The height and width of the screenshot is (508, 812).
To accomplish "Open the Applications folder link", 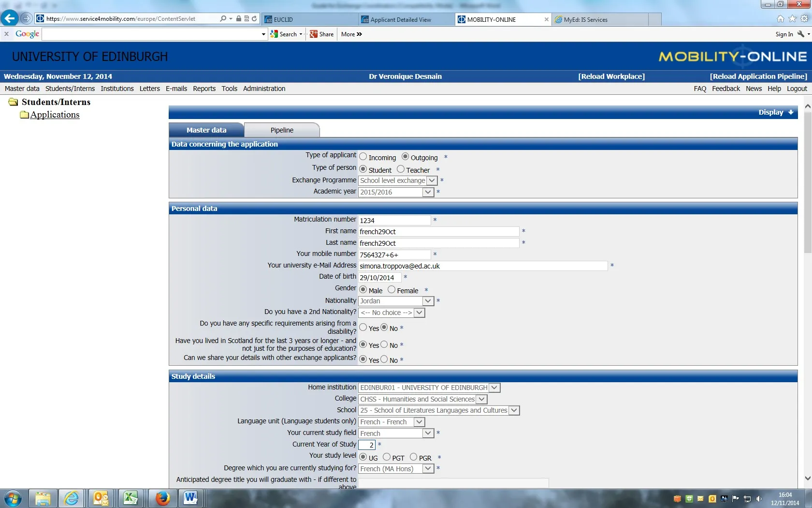I will (x=55, y=115).
